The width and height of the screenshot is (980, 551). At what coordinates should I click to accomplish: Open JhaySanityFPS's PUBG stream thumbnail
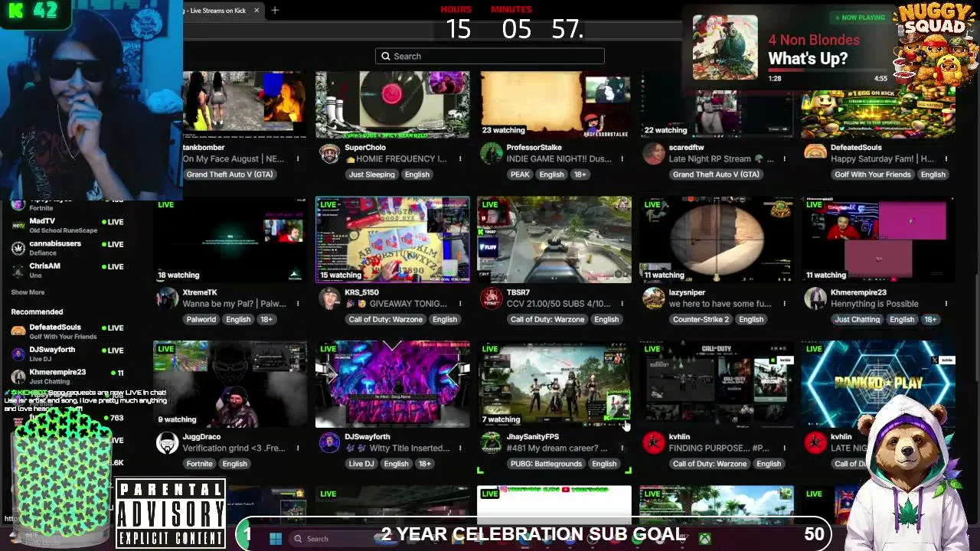pyautogui.click(x=554, y=384)
